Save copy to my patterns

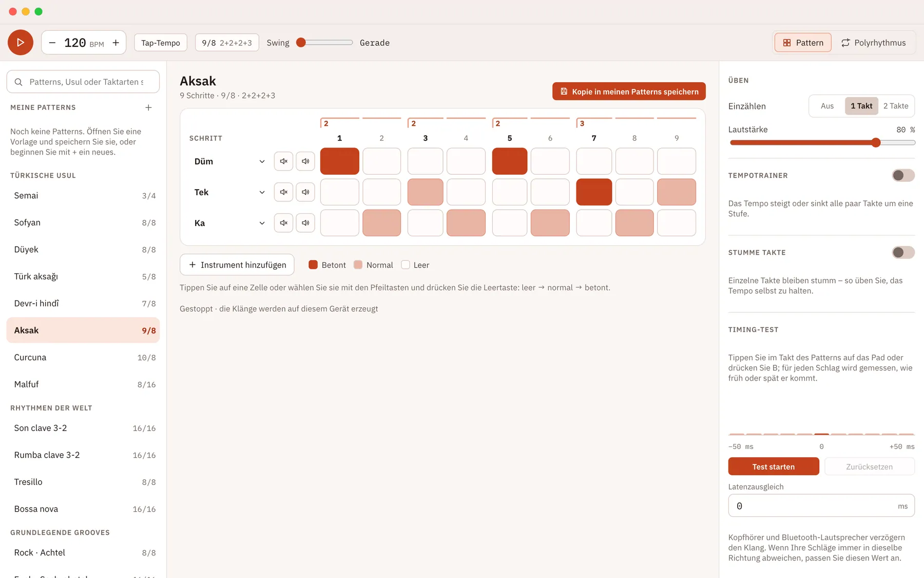point(629,91)
